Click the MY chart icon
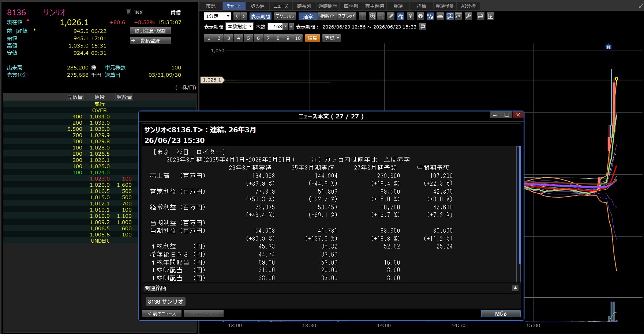Viewport: 644px width, 334px height. [430, 16]
